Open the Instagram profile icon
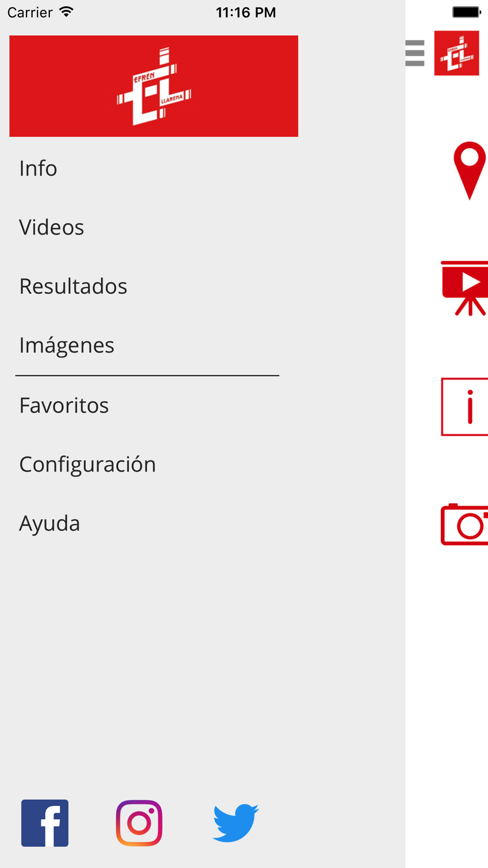The height and width of the screenshot is (868, 488). click(139, 823)
